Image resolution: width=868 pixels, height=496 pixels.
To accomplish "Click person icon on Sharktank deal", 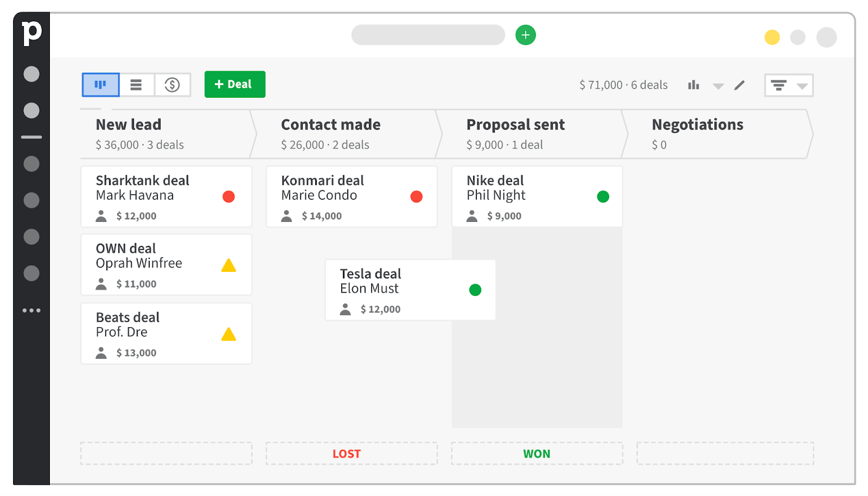I will [x=101, y=216].
